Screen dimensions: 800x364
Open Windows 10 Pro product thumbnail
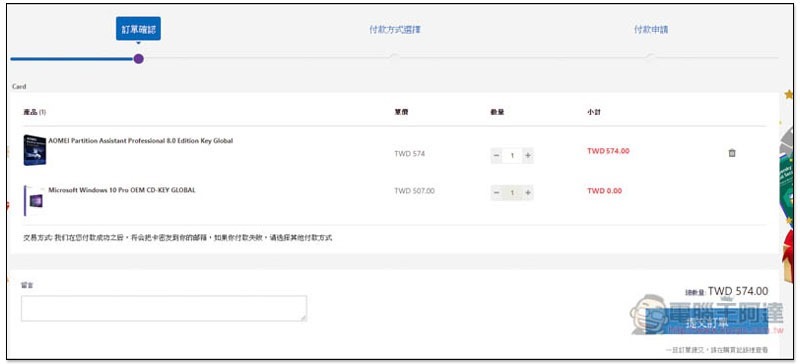click(34, 200)
